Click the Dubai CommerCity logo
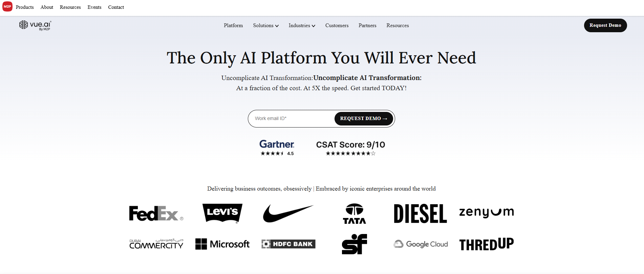 [156, 244]
